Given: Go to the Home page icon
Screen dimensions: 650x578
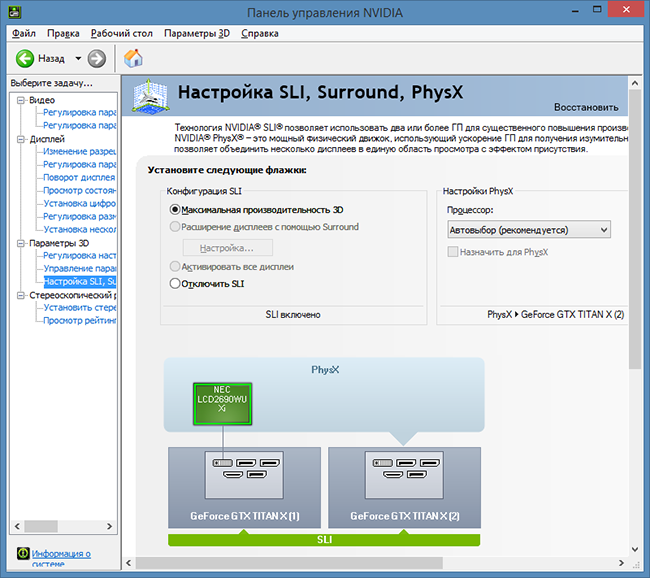Looking at the screenshot, I should 133,58.
